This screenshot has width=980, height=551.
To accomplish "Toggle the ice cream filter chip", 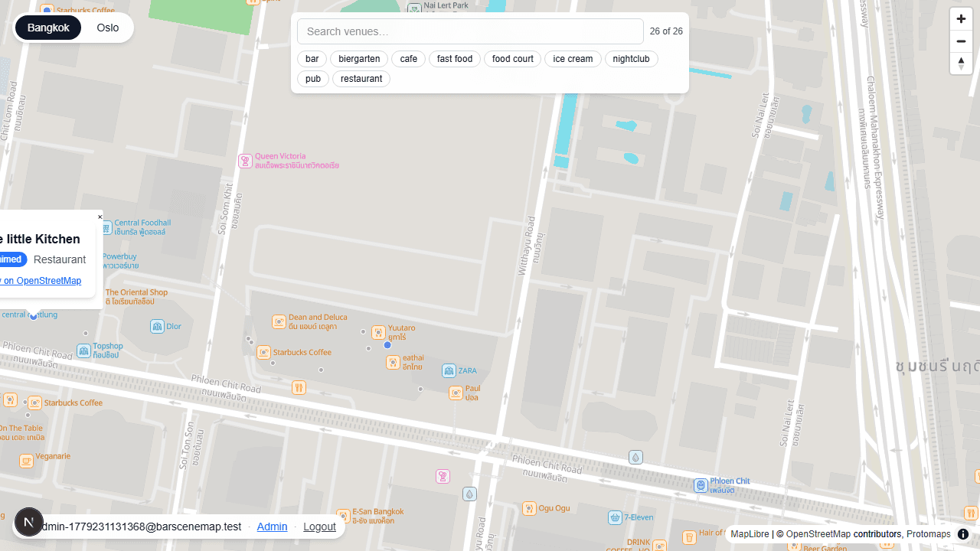I will [573, 59].
